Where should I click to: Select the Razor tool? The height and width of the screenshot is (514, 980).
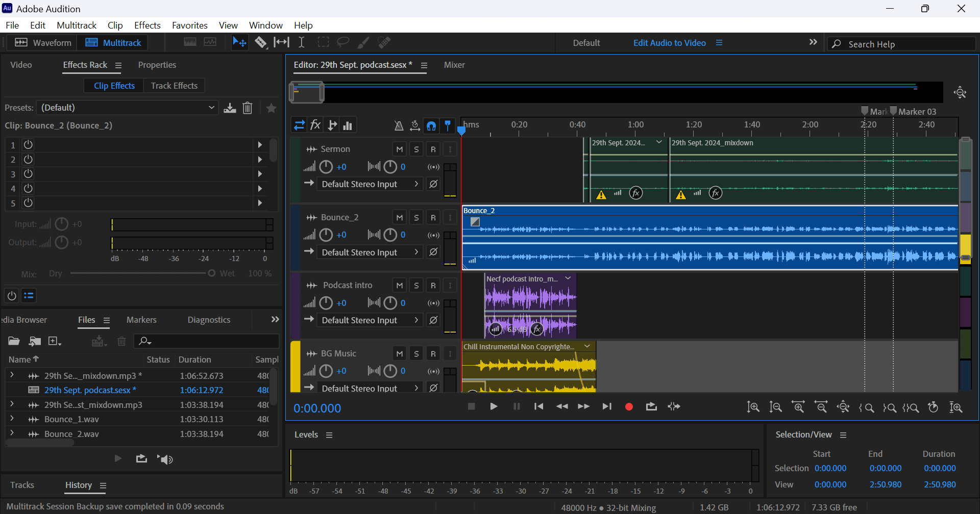tap(261, 42)
